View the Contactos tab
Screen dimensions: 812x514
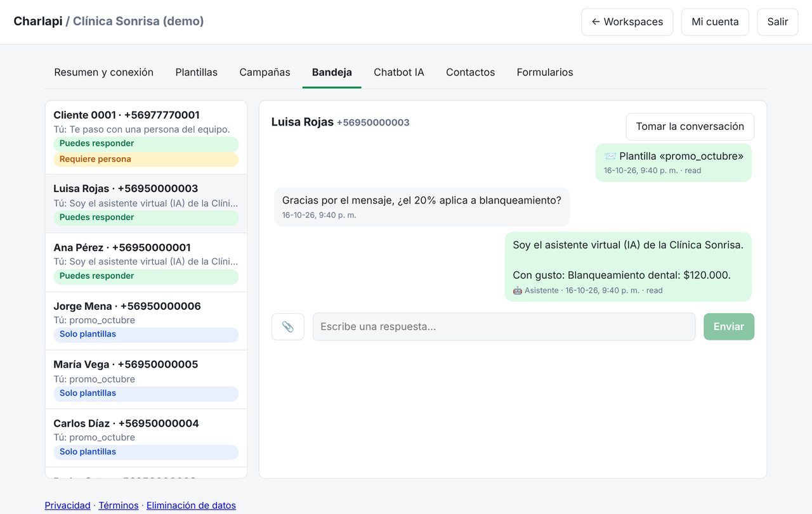click(x=471, y=72)
